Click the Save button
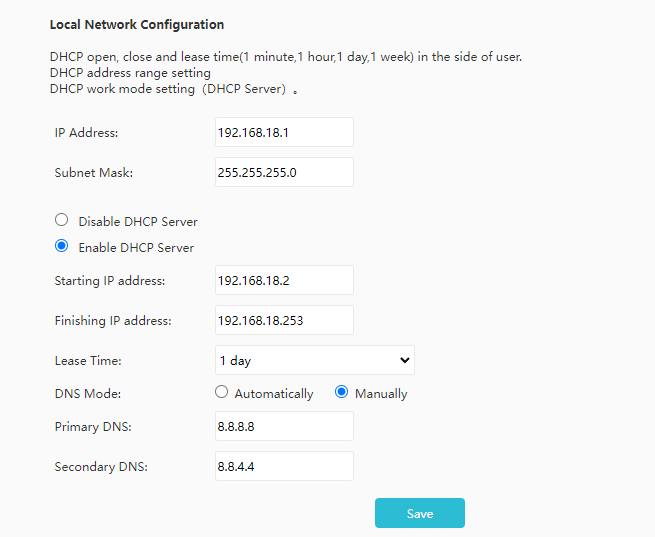Viewport: 655px width, 537px height. [420, 513]
